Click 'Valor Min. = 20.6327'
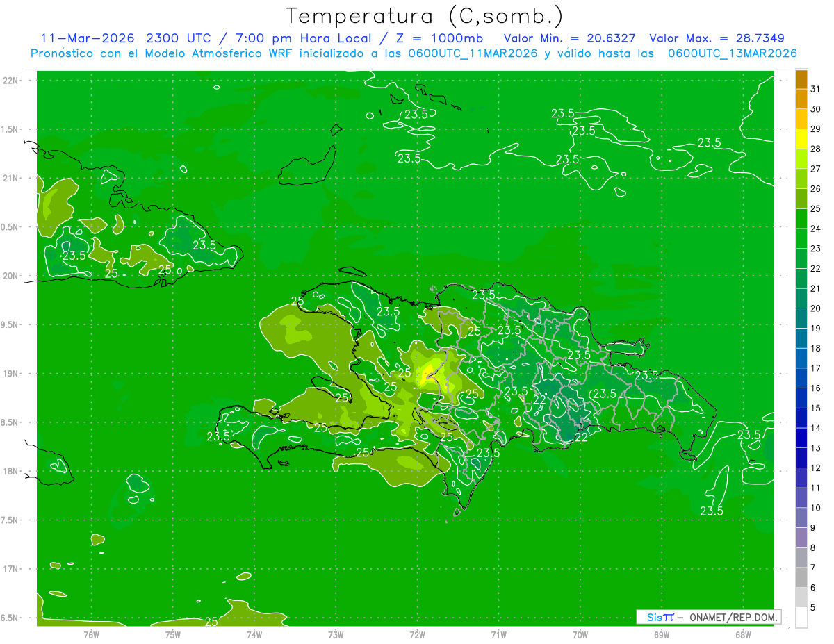834x644 pixels. pyautogui.click(x=569, y=38)
